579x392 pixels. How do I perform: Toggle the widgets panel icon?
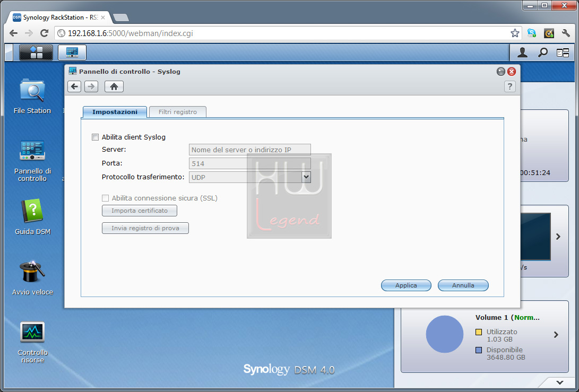(563, 53)
